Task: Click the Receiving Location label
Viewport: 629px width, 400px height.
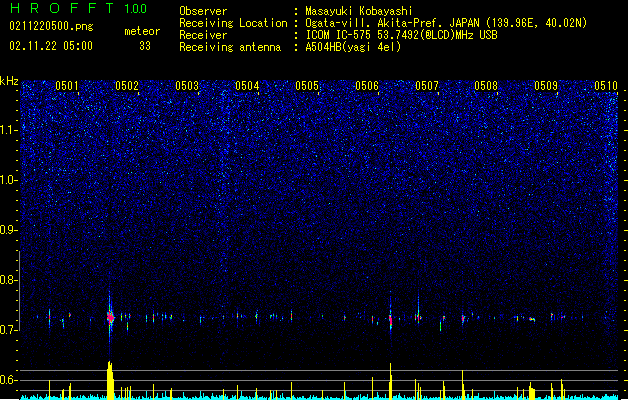Action: click(233, 23)
